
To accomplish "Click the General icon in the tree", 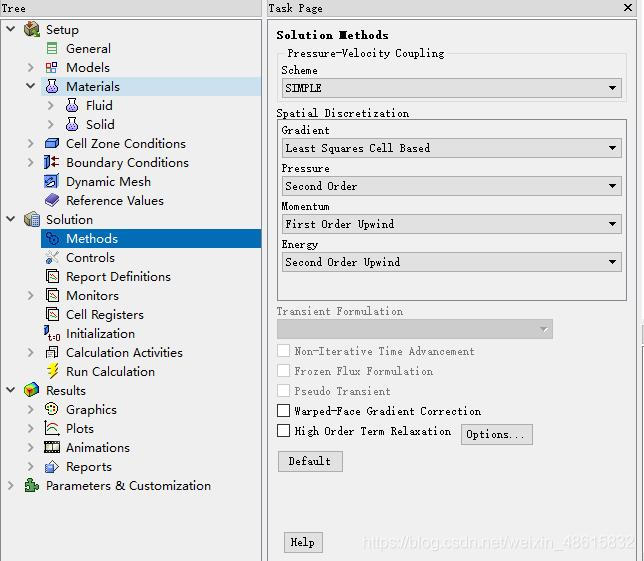I will point(52,48).
